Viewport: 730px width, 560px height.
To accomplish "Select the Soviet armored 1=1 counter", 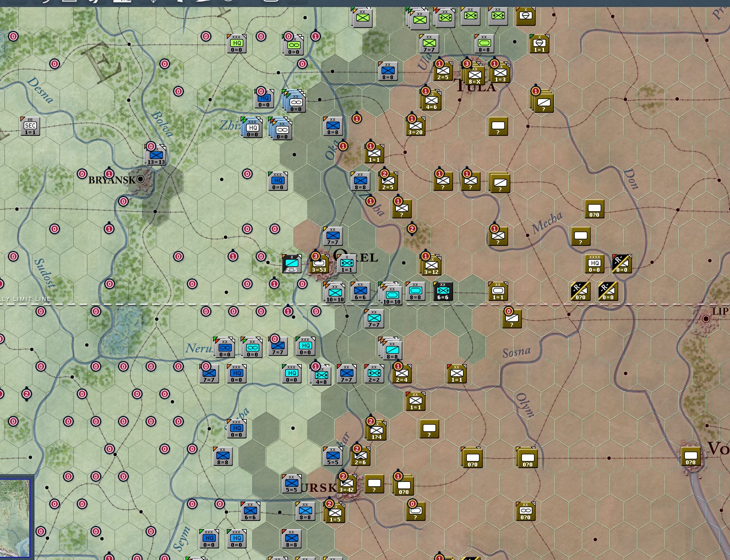I will (x=498, y=291).
